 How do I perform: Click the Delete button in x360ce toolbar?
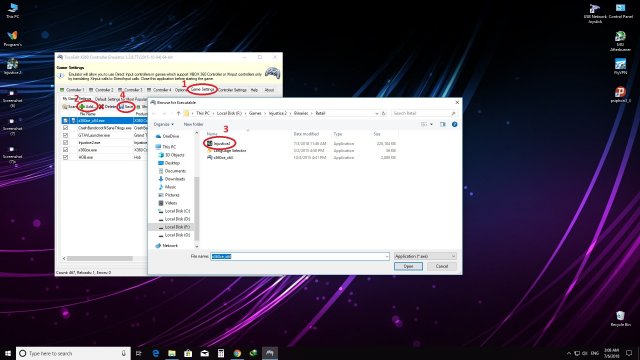(108, 107)
